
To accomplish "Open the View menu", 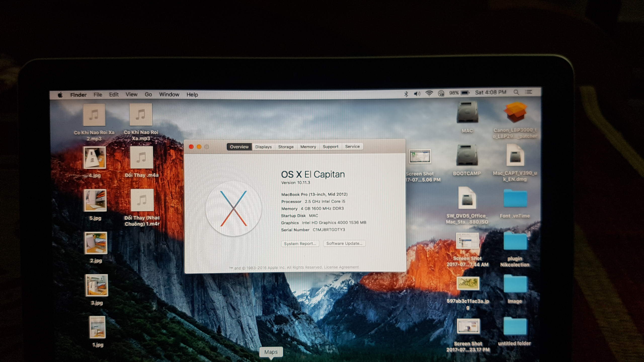I will (132, 95).
